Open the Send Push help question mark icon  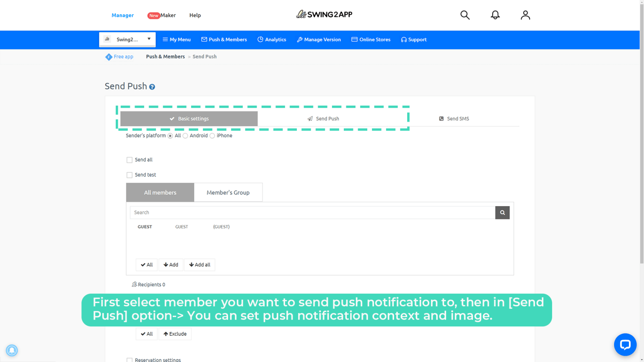[152, 87]
